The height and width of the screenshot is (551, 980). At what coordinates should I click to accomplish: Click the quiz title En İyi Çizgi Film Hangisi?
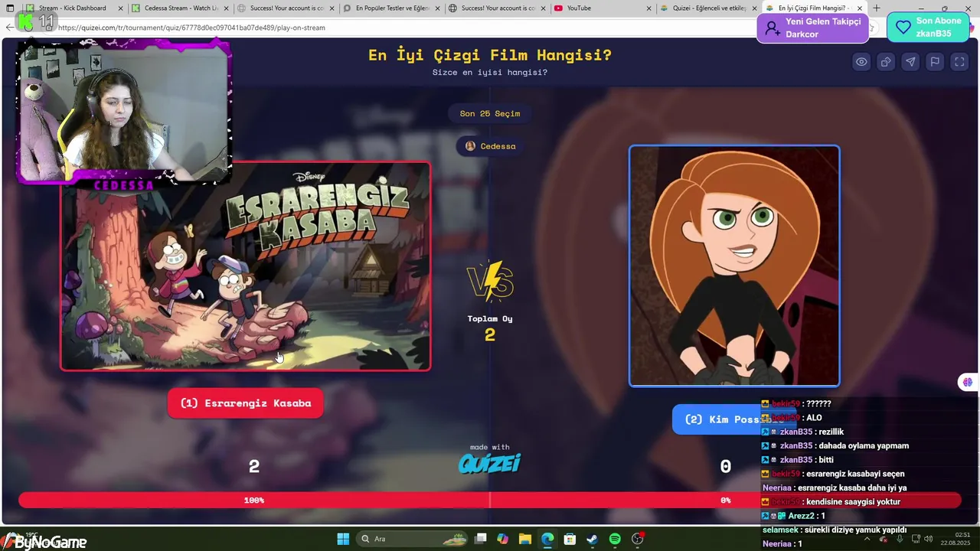coord(490,55)
